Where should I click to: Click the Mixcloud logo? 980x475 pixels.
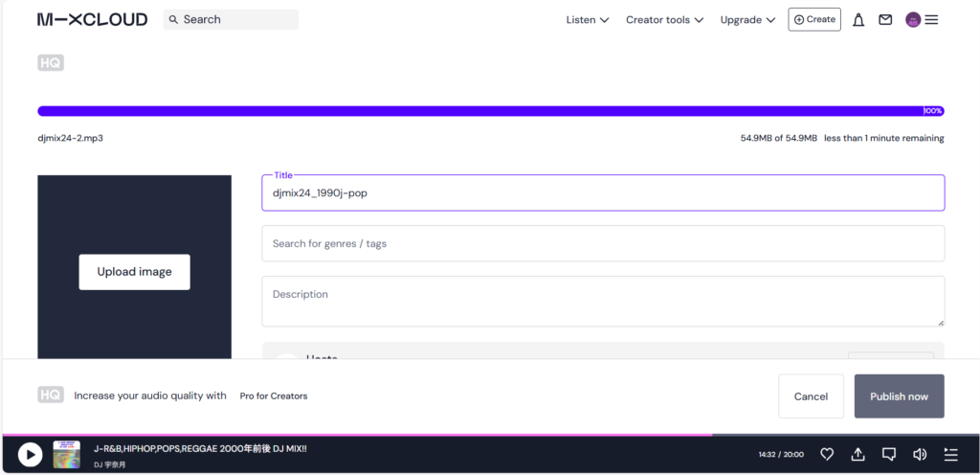(x=92, y=19)
